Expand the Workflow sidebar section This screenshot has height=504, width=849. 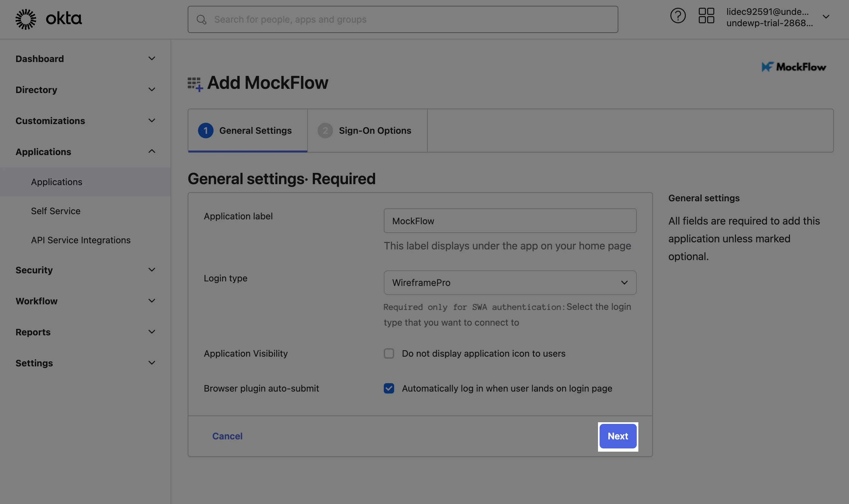(85, 301)
